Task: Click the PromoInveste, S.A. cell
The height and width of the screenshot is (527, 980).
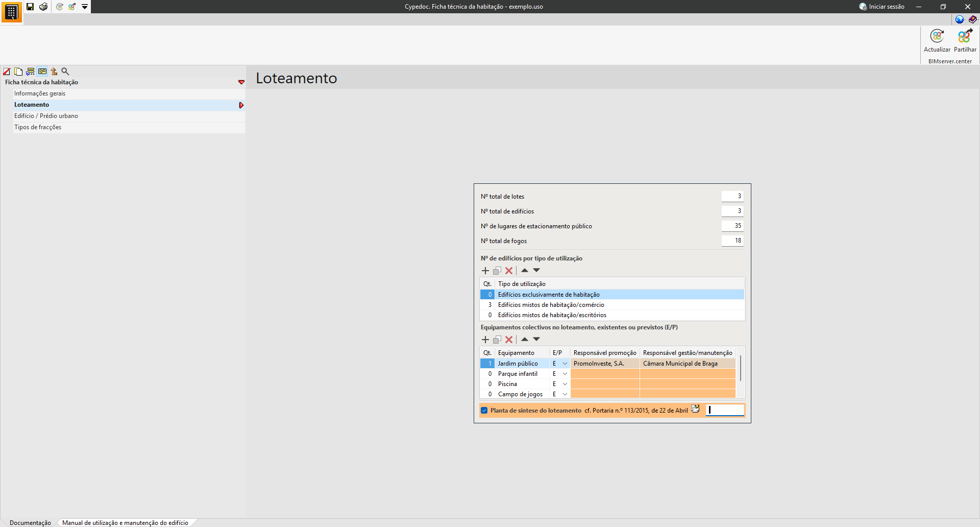Action: 605,364
